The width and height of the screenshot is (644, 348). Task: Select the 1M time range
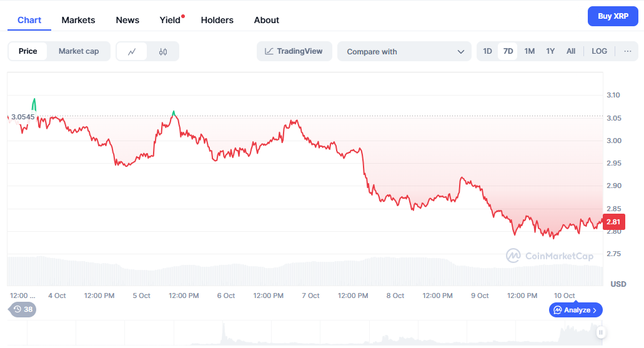529,51
